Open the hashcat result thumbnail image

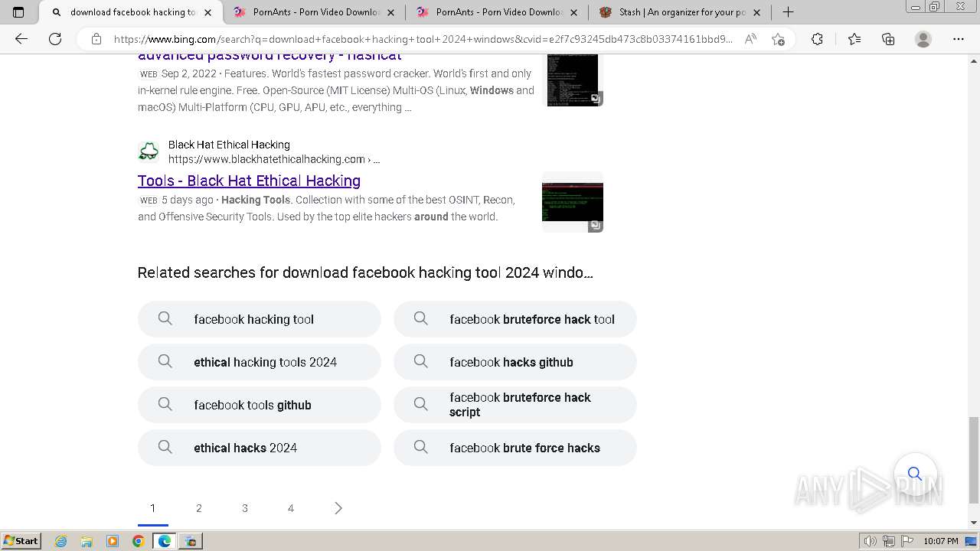coord(573,80)
